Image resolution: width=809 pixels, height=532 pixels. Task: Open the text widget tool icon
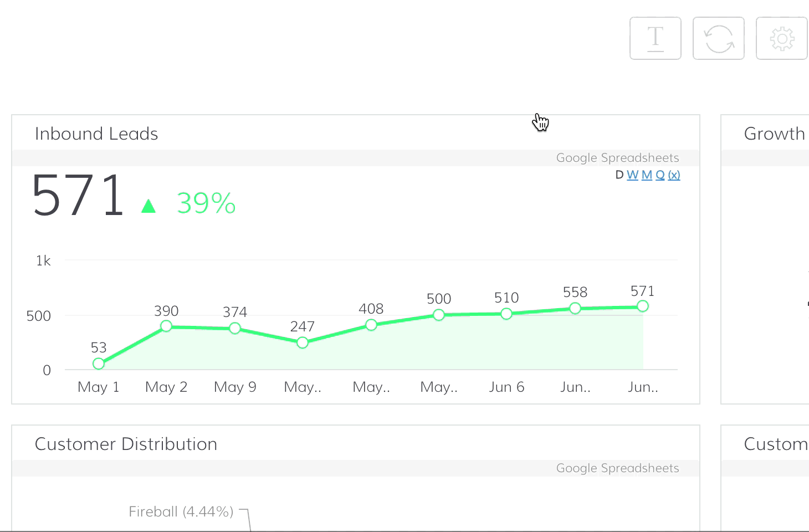[x=655, y=38]
